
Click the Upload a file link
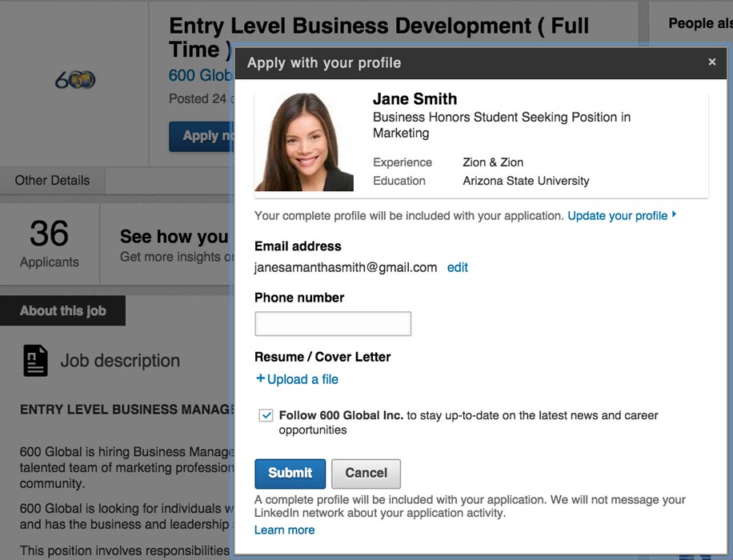[302, 380]
